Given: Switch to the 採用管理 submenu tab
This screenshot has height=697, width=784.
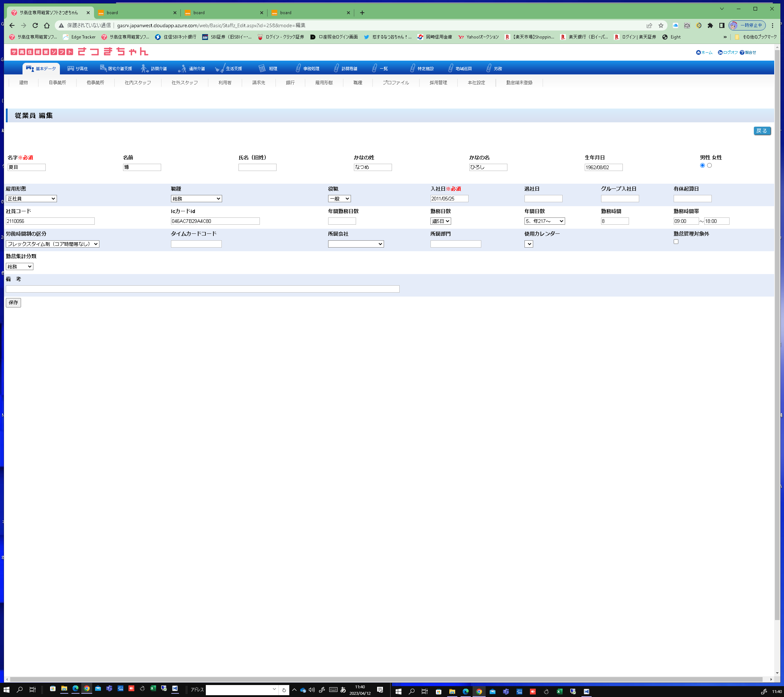Looking at the screenshot, I should tap(438, 82).
